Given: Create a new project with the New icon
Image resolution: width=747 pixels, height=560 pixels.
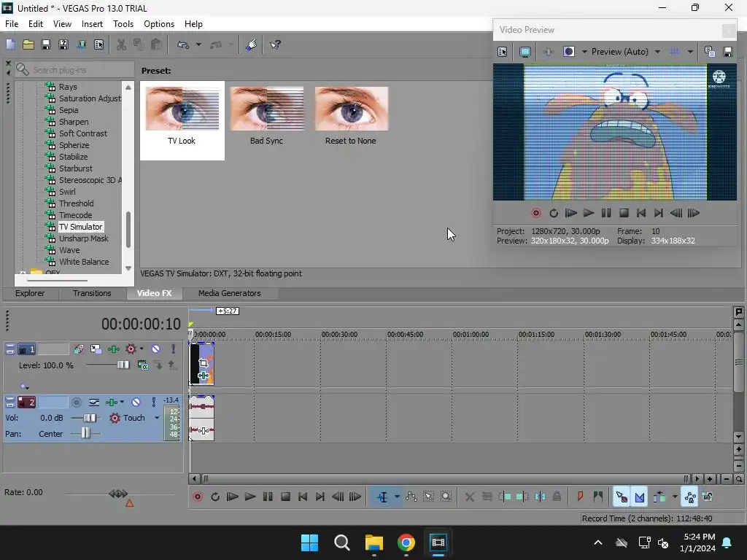Looking at the screenshot, I should pos(10,44).
